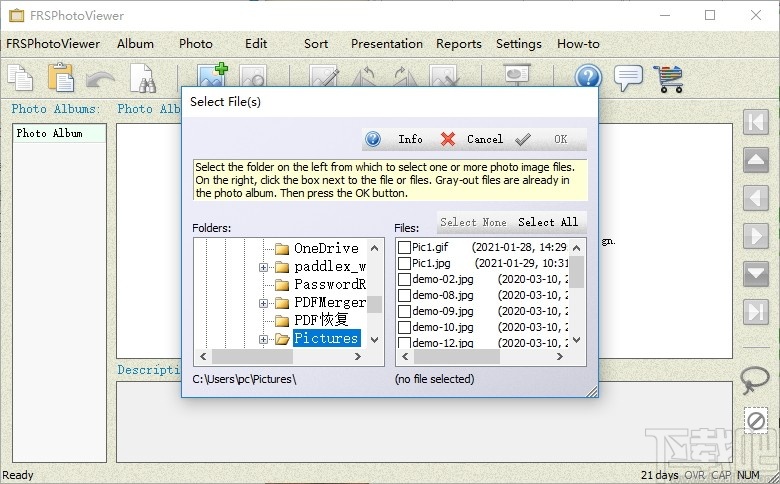The height and width of the screenshot is (484, 780).
Task: Jump to first photo navigation button
Action: point(756,122)
